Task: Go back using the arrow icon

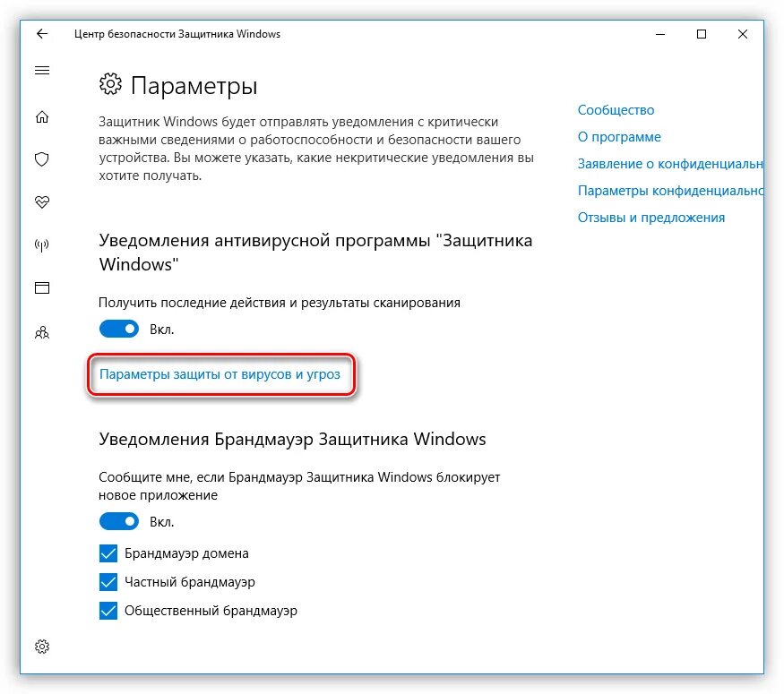Action: [x=42, y=33]
